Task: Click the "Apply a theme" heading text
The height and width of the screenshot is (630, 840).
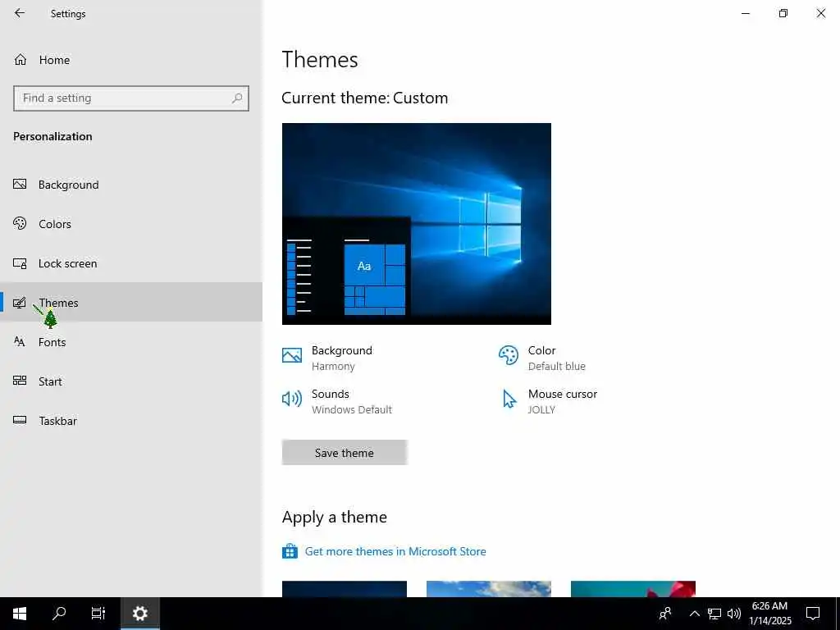Action: tap(335, 517)
